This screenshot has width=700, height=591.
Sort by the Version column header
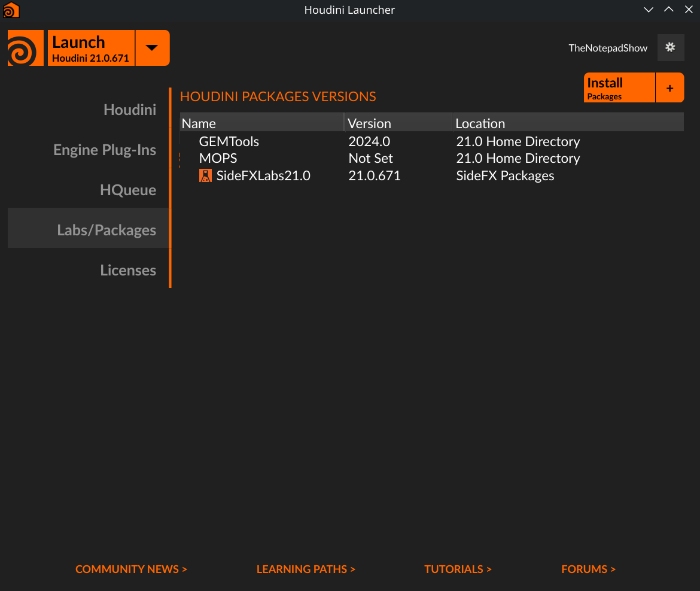[398, 123]
